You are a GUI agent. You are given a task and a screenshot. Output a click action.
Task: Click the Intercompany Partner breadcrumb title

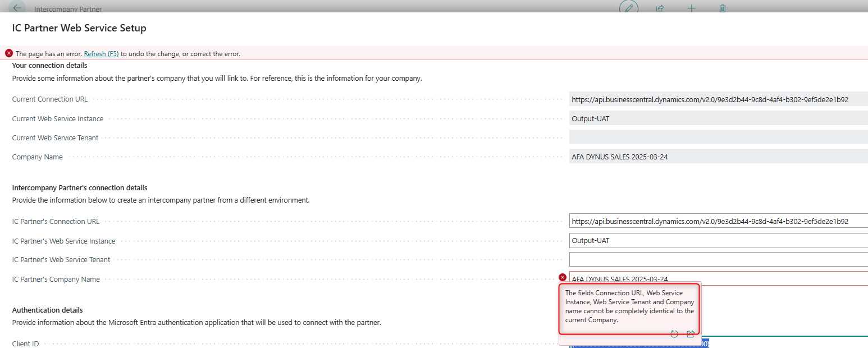(68, 10)
